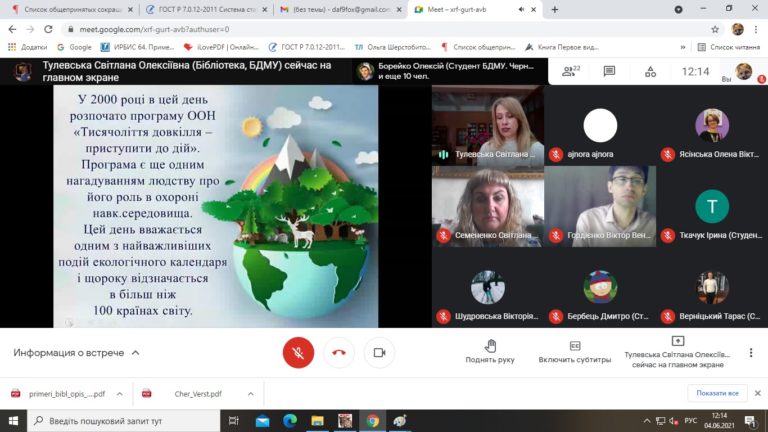Click the shared presentation slide
768x432 pixels.
pos(216,206)
